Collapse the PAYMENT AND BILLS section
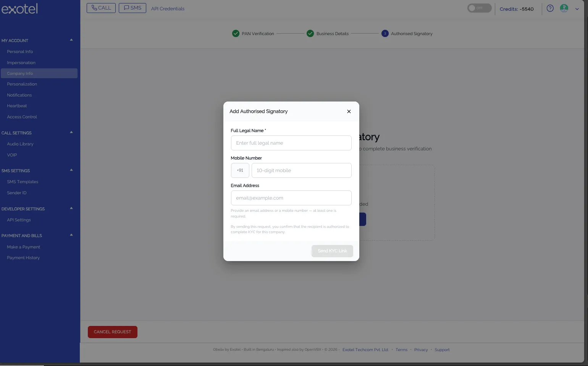This screenshot has height=366, width=588. tap(71, 235)
